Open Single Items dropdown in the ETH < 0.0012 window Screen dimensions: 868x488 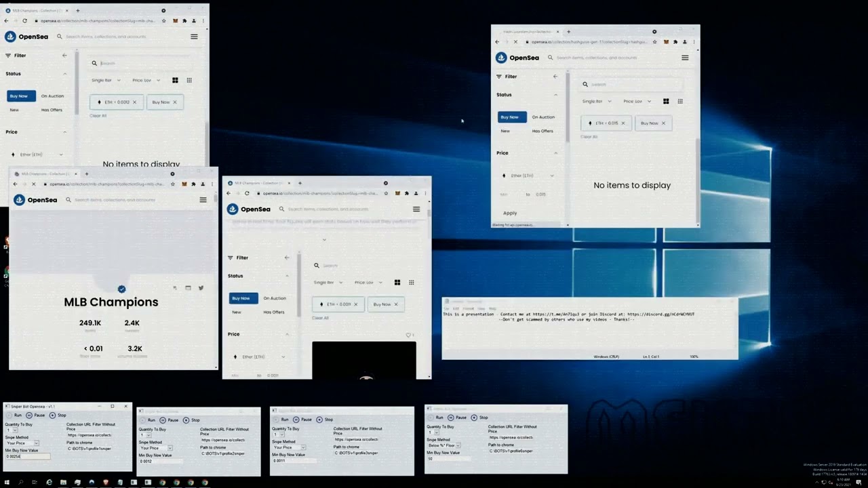click(105, 80)
